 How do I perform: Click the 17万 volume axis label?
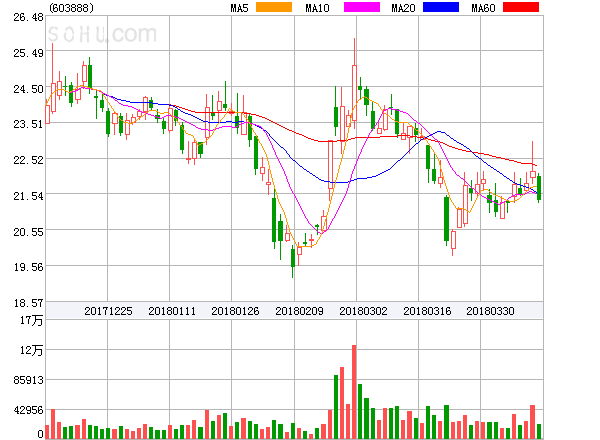coord(32,320)
